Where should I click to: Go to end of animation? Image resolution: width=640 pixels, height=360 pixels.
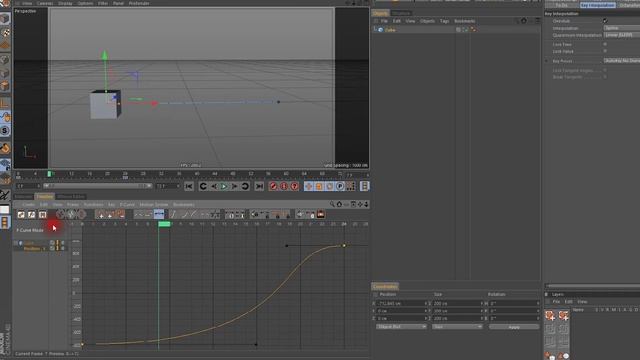[x=259, y=186]
